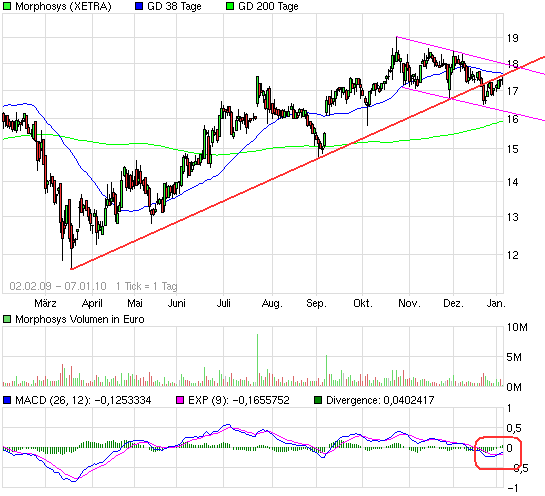This screenshot has height=496, width=545.
Task: Click the 'Divergence: 0,0402417' text
Action: pos(380,400)
